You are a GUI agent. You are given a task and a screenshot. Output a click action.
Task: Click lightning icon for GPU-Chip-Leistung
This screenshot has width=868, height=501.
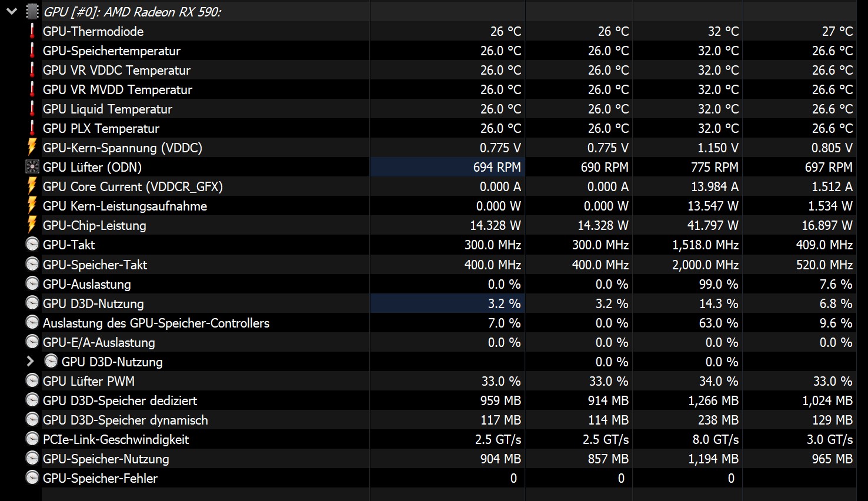click(x=32, y=225)
